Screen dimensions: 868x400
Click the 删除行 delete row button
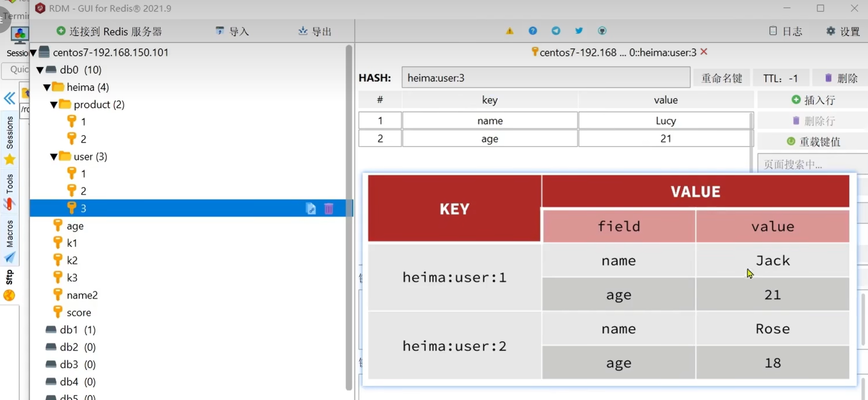pyautogui.click(x=813, y=121)
